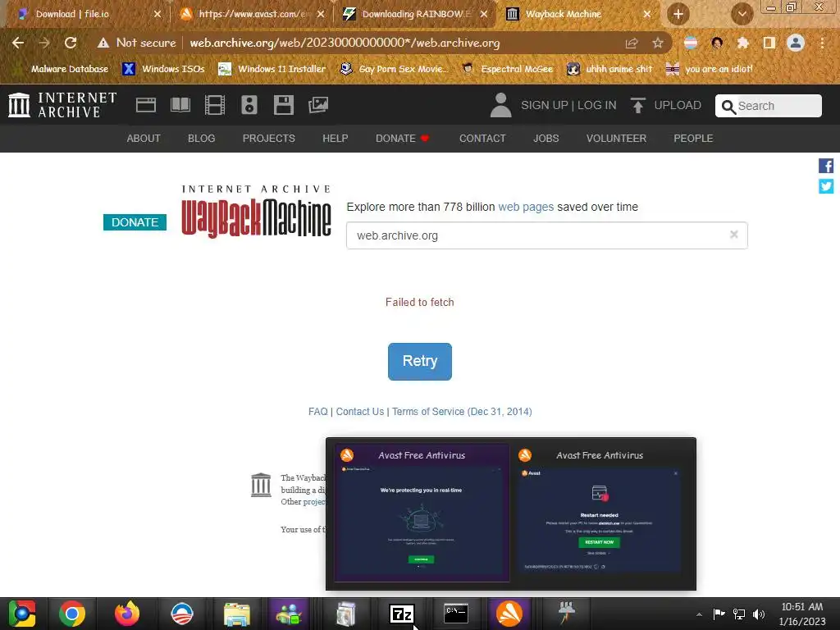Open Chrome three-dot menu
840x630 pixels.
[x=822, y=43]
